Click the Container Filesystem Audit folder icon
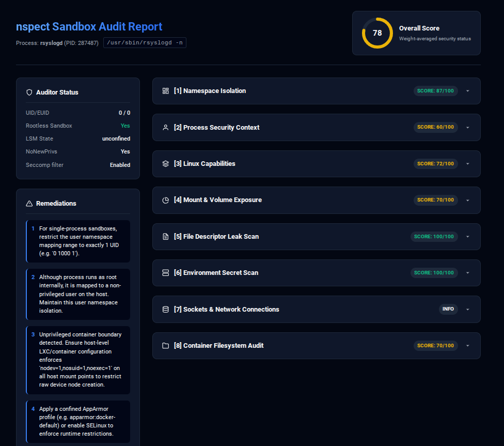This screenshot has height=446, width=504. tap(166, 346)
